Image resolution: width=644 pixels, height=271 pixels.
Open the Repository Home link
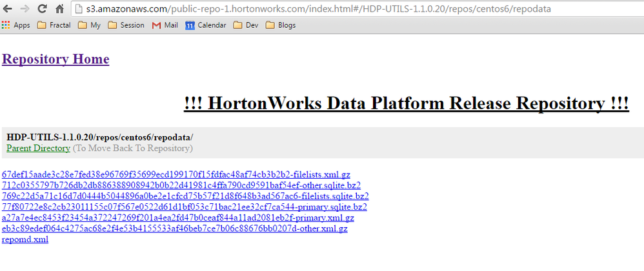pyautogui.click(x=55, y=59)
